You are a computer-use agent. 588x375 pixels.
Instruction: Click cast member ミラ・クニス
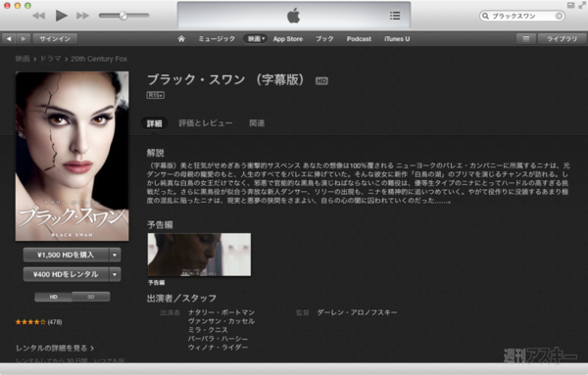[208, 330]
